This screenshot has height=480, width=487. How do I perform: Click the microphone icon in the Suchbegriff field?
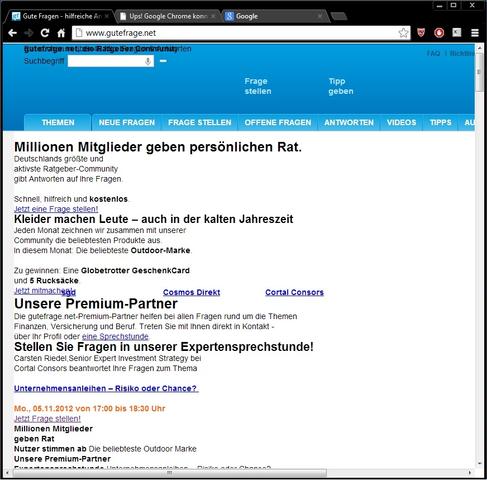(x=148, y=61)
